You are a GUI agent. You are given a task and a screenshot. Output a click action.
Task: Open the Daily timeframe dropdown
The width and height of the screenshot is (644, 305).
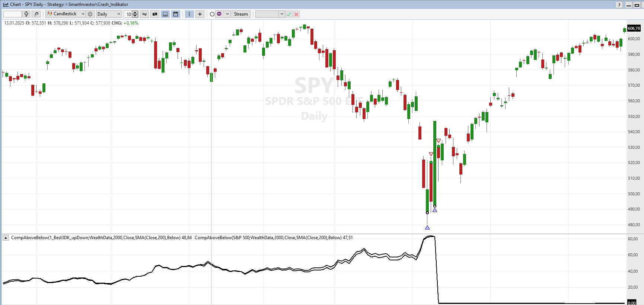109,14
